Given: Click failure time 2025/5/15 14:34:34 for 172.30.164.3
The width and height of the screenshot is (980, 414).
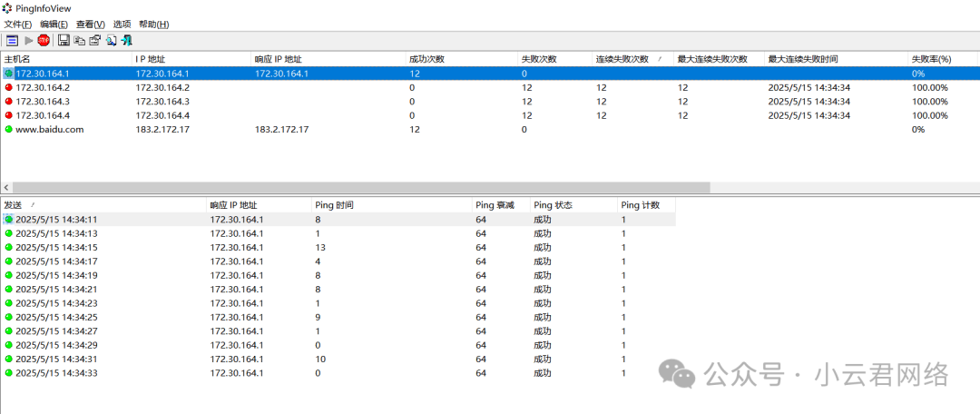Looking at the screenshot, I should (x=808, y=102).
